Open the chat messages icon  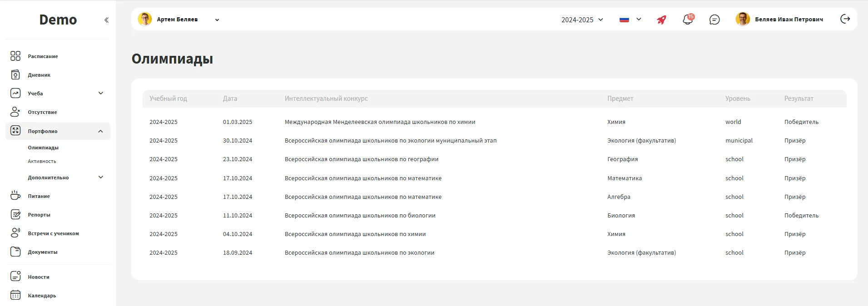714,20
